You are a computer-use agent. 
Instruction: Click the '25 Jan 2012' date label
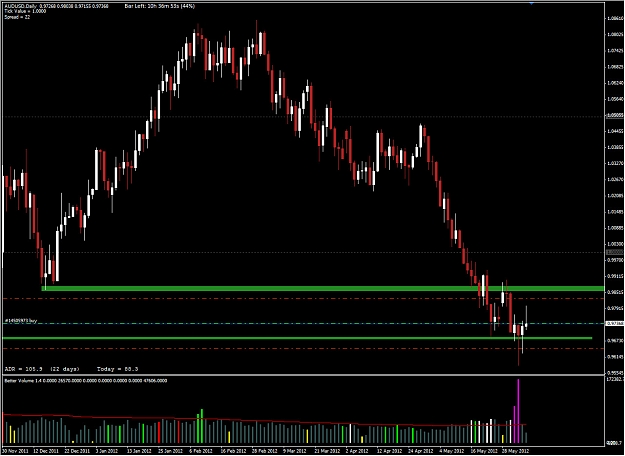(x=171, y=451)
